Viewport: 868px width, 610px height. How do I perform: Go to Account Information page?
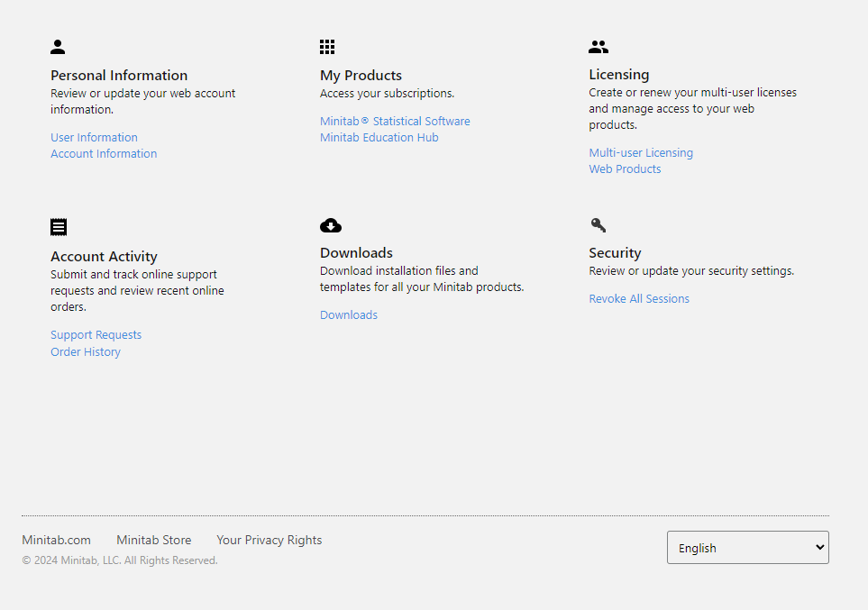pyautogui.click(x=104, y=154)
